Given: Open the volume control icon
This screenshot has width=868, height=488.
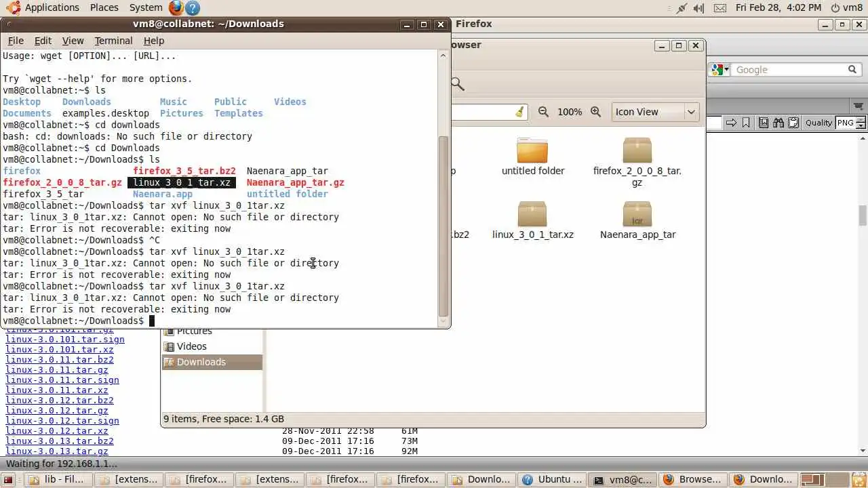Looking at the screenshot, I should coord(698,7).
